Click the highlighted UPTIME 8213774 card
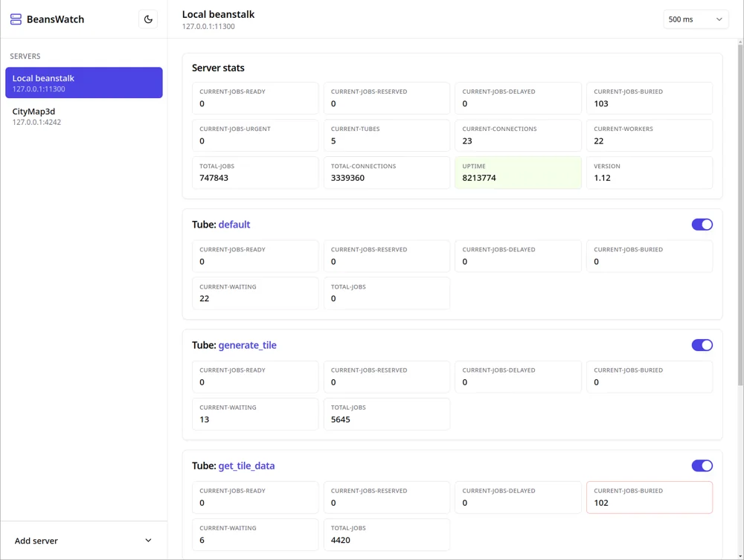Viewport: 744px width, 560px height. [518, 173]
